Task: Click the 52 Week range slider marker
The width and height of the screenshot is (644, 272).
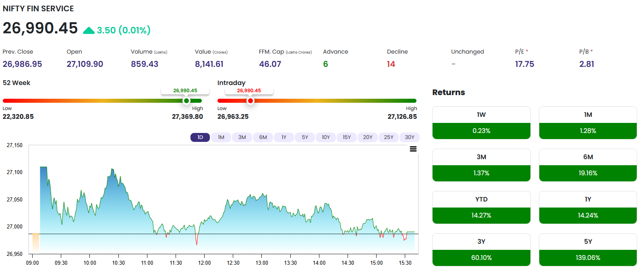Action: pos(186,101)
